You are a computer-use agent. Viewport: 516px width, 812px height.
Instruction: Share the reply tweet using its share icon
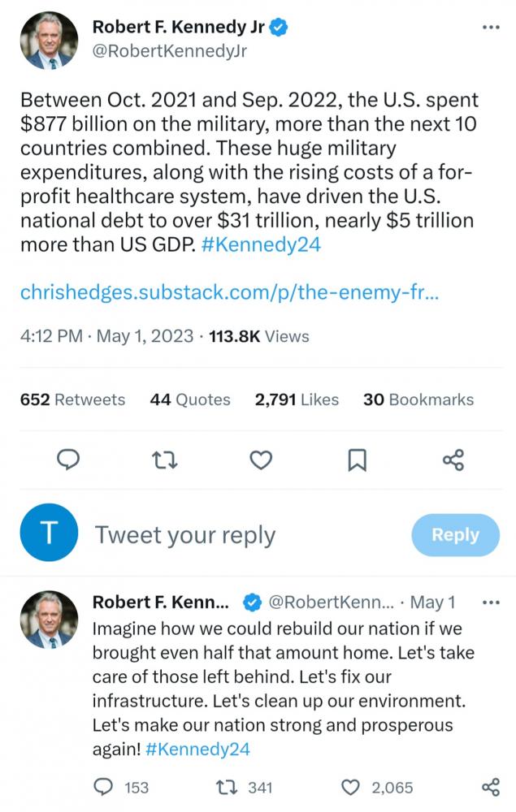click(x=491, y=787)
